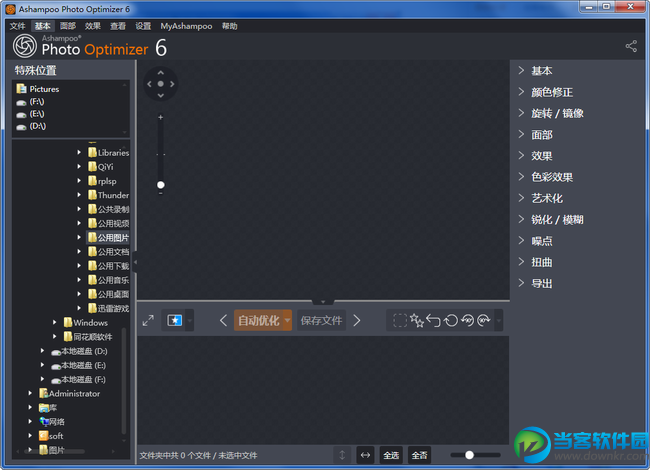Click the 自动优化 button
The height and width of the screenshot is (470, 650).
259,320
